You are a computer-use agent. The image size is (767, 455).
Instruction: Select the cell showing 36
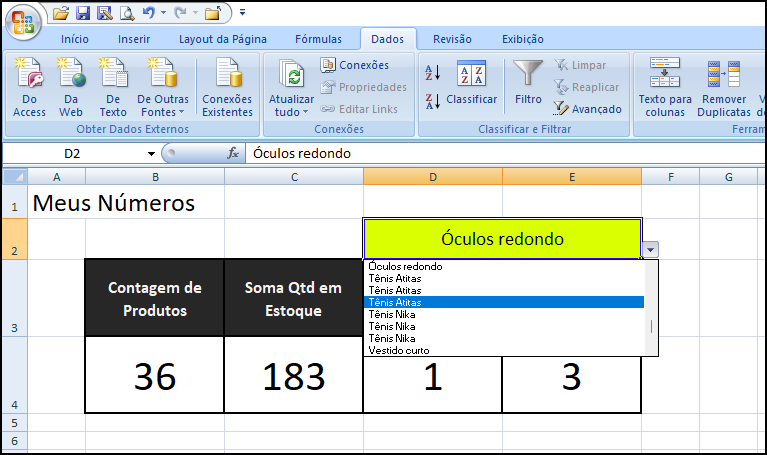click(x=155, y=375)
